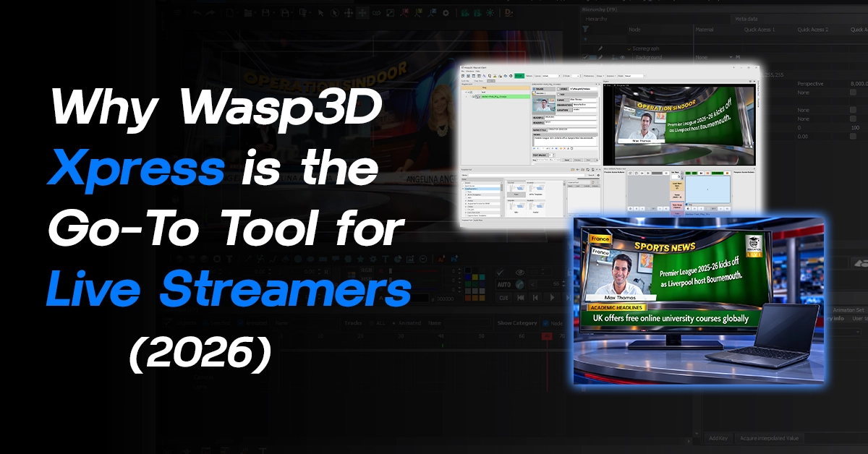Click the light icon near the toolbar's right end
Screen dimensions: 868x454
pos(490,12)
